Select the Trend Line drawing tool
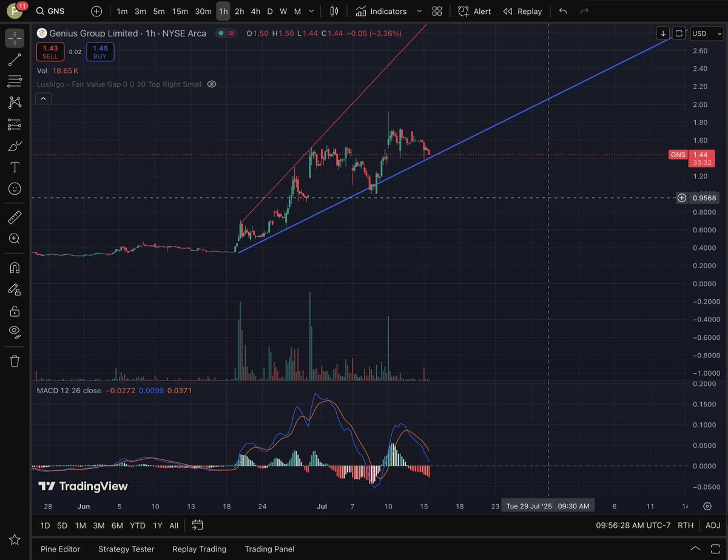Viewport: 728px width, 560px height. [15, 59]
